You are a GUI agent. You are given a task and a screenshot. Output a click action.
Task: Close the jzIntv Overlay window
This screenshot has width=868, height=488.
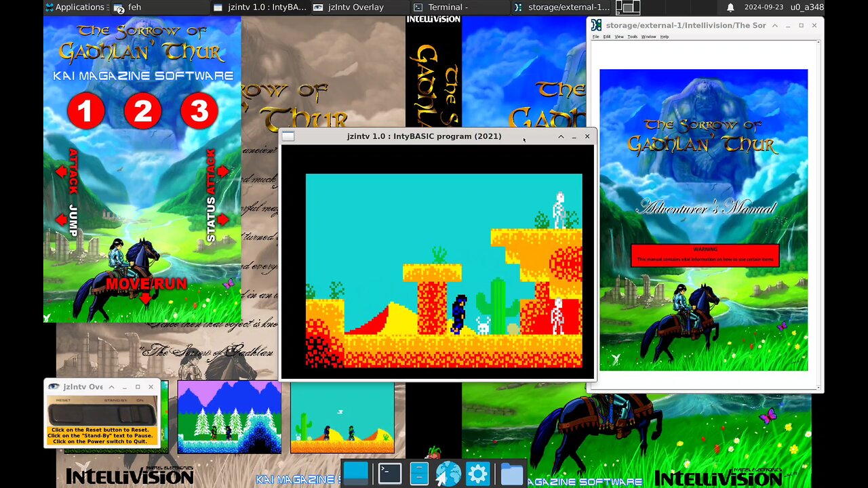click(151, 387)
